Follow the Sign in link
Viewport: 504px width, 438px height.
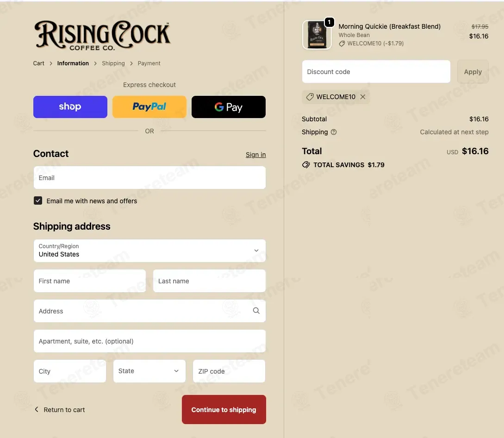tap(255, 155)
